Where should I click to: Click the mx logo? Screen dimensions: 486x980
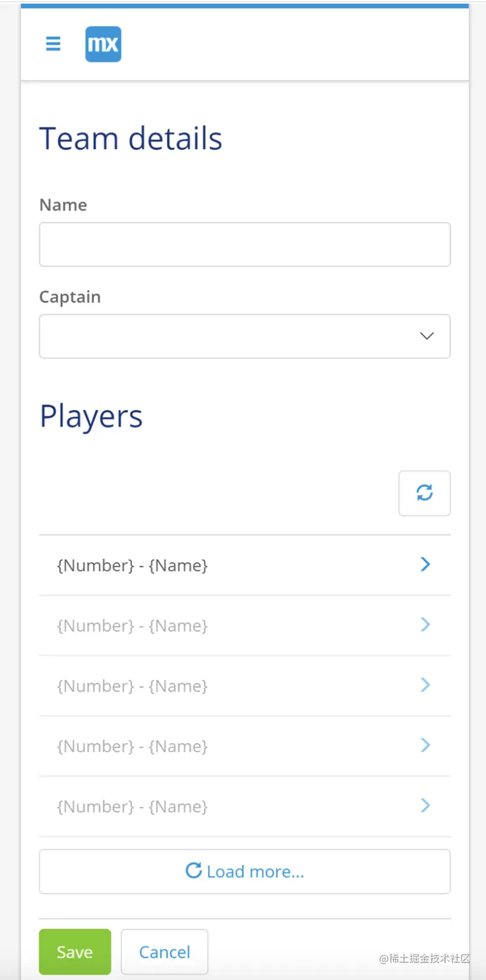click(x=103, y=44)
